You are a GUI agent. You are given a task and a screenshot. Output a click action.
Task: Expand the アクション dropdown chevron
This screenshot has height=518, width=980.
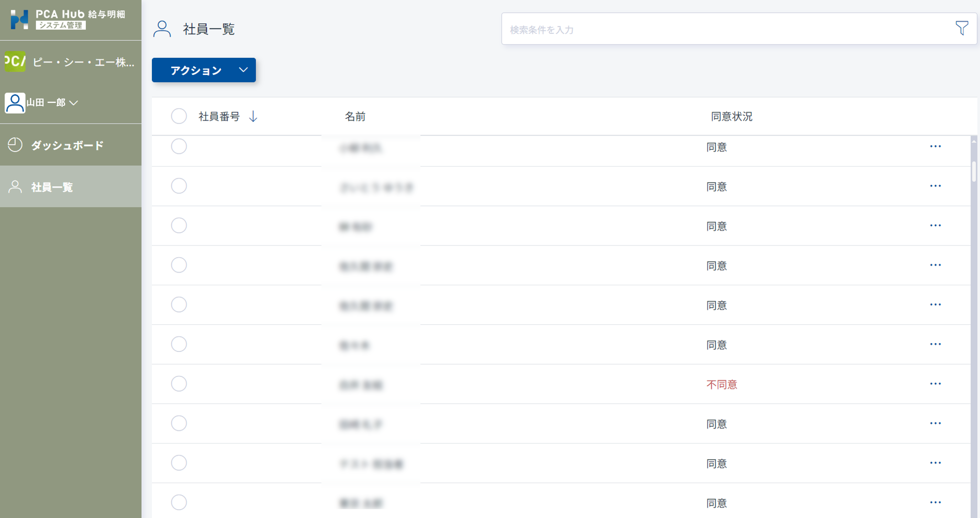point(244,70)
